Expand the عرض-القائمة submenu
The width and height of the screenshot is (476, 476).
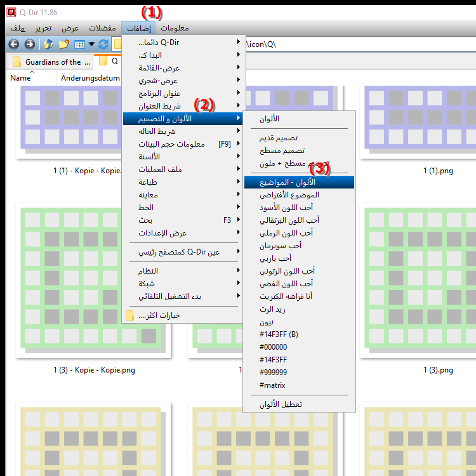pyautogui.click(x=182, y=68)
